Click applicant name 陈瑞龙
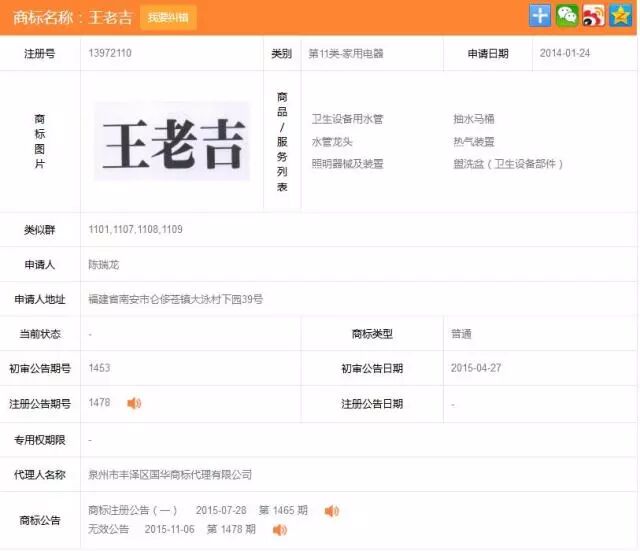640x551 pixels. pos(104,265)
